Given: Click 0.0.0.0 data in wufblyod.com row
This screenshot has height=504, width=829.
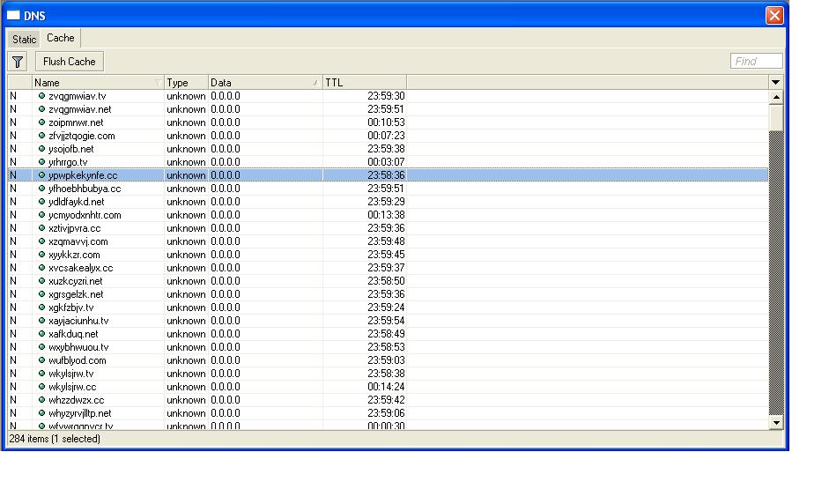Looking at the screenshot, I should [x=226, y=360].
